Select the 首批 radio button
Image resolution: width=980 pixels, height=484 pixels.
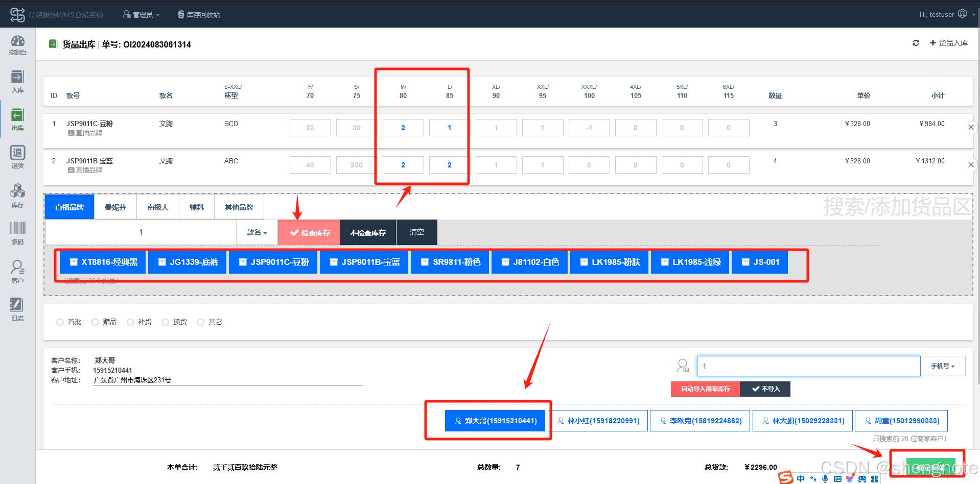[x=60, y=322]
